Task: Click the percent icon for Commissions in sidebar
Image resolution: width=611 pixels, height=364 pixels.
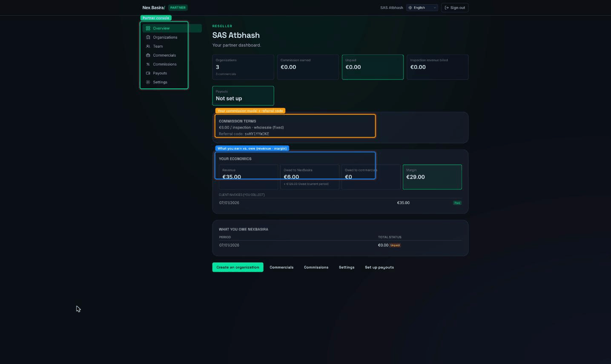Action: coord(148,64)
